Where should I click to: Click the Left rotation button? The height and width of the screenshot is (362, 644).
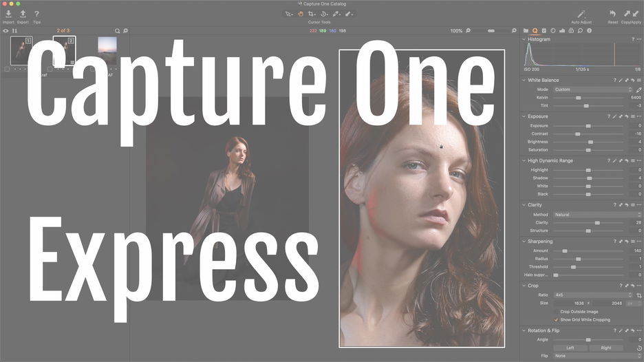570,348
